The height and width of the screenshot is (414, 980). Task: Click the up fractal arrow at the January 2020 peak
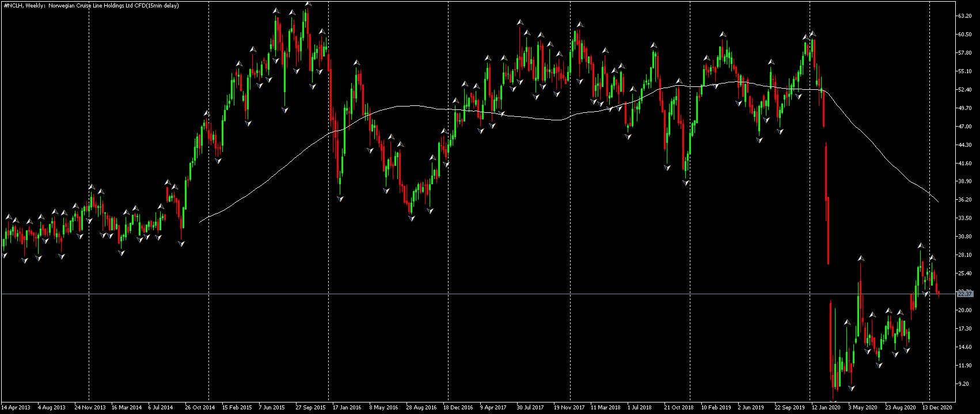coord(812,34)
